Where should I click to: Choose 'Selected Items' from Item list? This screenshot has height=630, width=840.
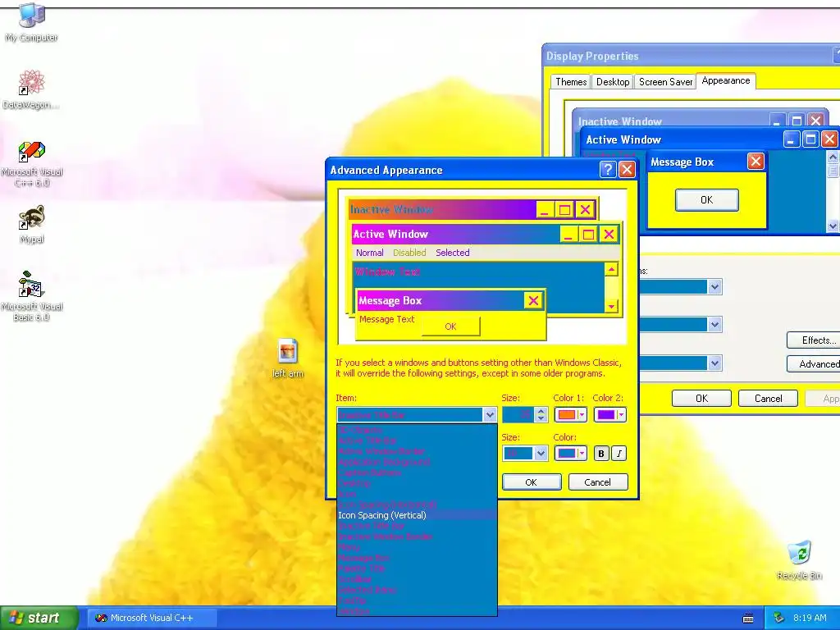coord(417,590)
